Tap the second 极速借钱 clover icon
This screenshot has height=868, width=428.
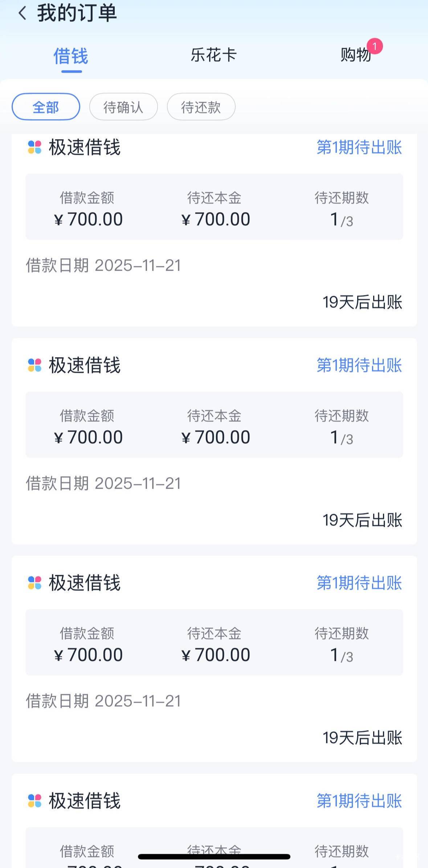pyautogui.click(x=35, y=365)
